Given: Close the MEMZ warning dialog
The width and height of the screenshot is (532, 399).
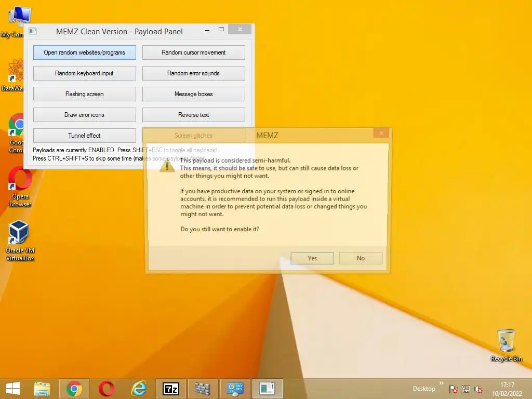Looking at the screenshot, I should click(381, 134).
